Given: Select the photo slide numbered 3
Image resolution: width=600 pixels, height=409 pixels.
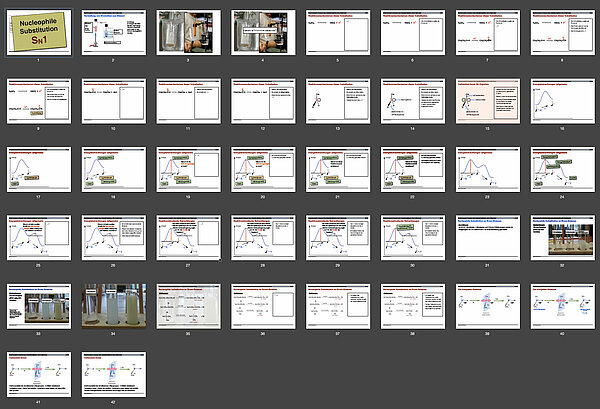Looking at the screenshot, I should 187,32.
